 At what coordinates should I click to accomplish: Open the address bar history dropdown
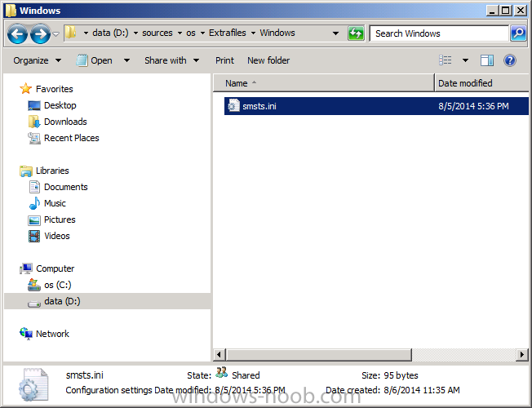click(335, 33)
